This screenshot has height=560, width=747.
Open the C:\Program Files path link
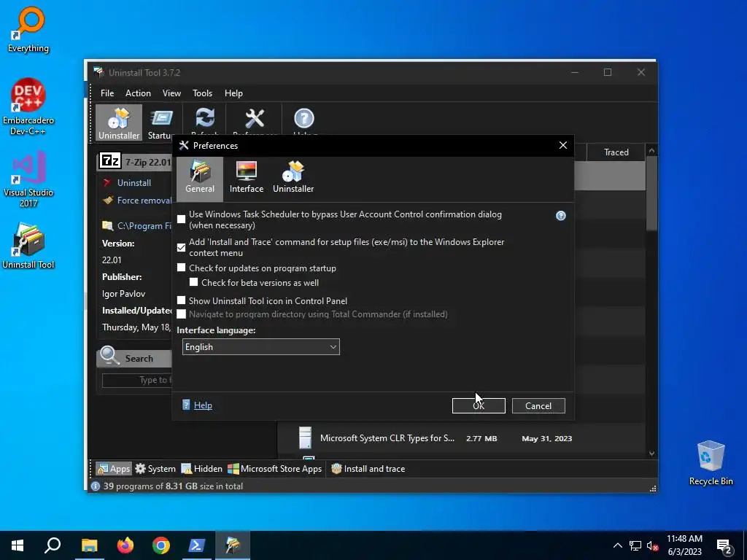pos(144,226)
